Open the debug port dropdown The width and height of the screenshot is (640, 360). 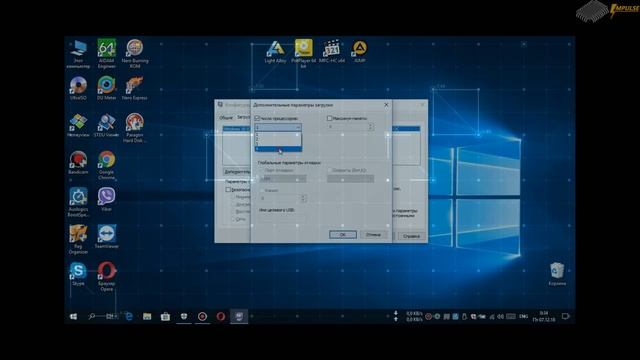[x=282, y=179]
